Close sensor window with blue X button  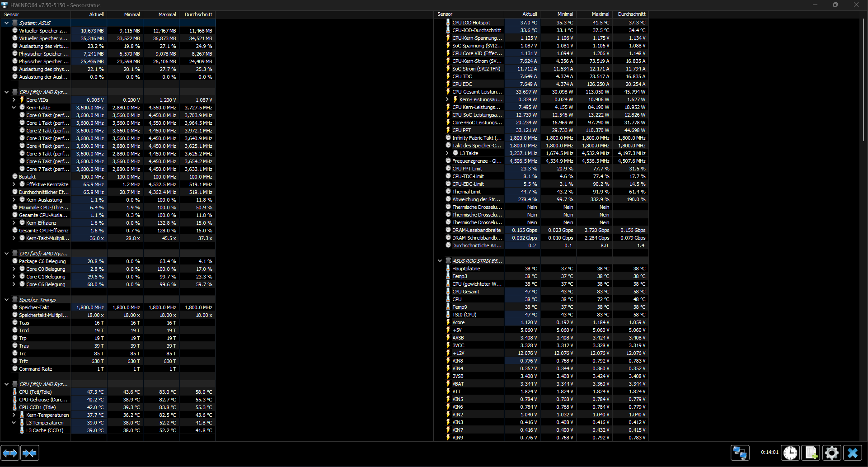pyautogui.click(x=853, y=453)
